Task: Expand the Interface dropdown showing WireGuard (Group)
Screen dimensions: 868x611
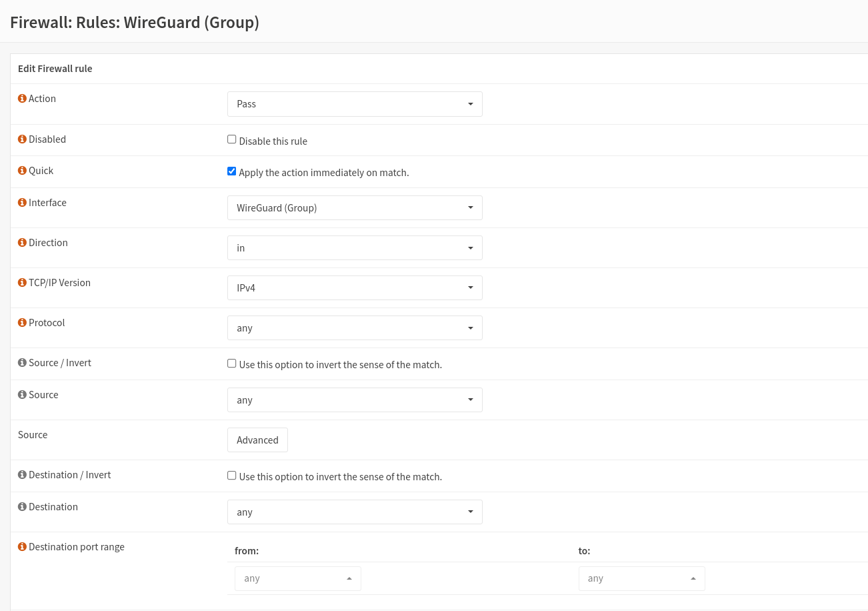Action: point(355,208)
